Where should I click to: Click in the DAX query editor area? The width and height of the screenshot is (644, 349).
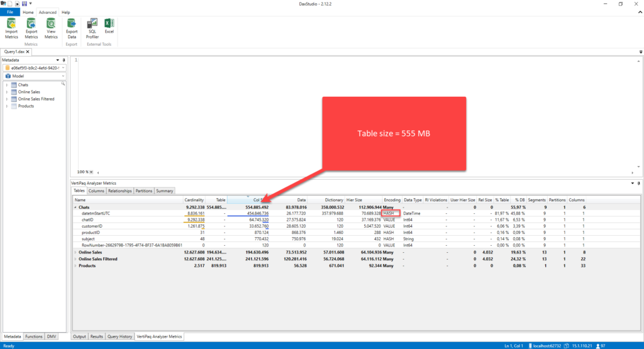[357, 113]
